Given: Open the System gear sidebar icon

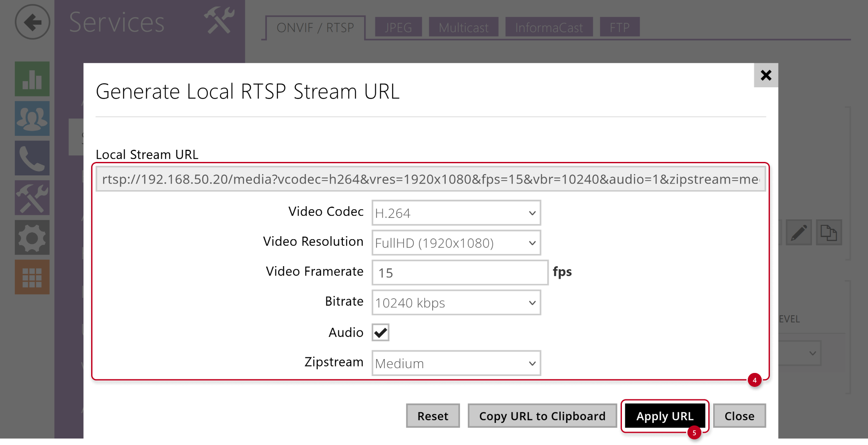Looking at the screenshot, I should pos(32,237).
